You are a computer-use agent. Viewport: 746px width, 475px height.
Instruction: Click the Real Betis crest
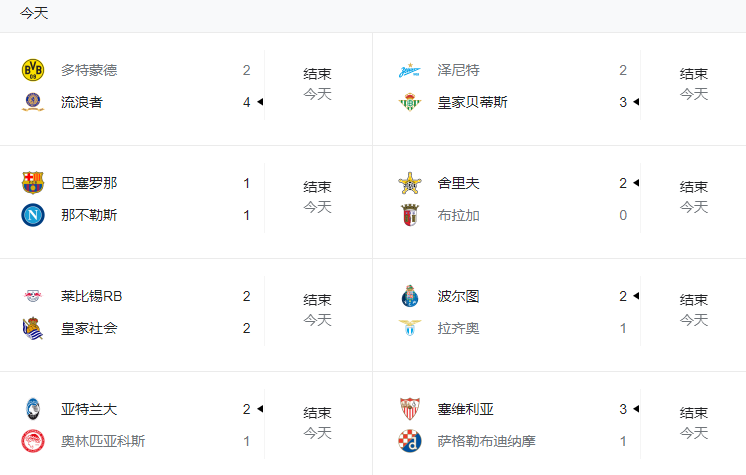(409, 102)
